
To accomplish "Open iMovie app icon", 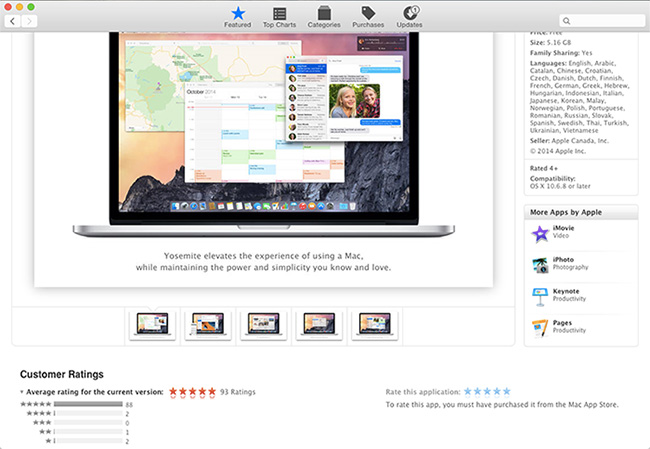I will pos(540,234).
